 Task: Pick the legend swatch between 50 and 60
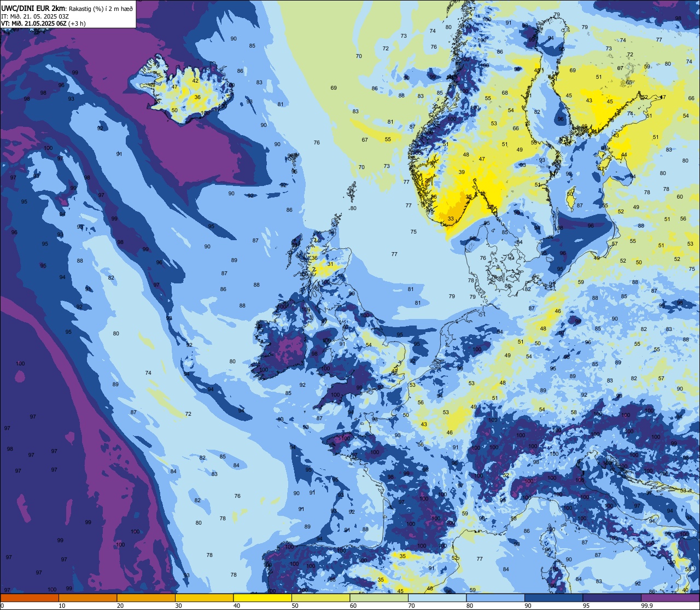(320, 597)
